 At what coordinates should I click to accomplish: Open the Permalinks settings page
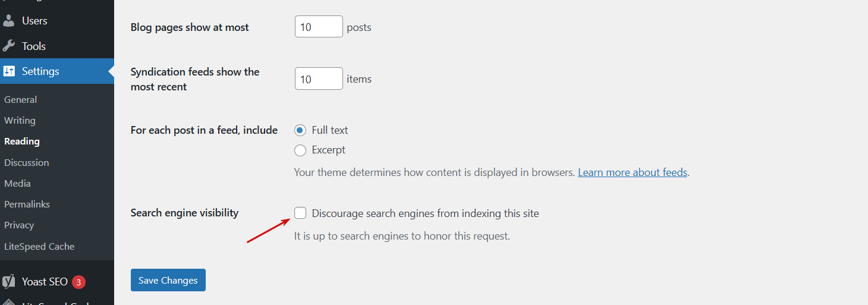click(27, 204)
